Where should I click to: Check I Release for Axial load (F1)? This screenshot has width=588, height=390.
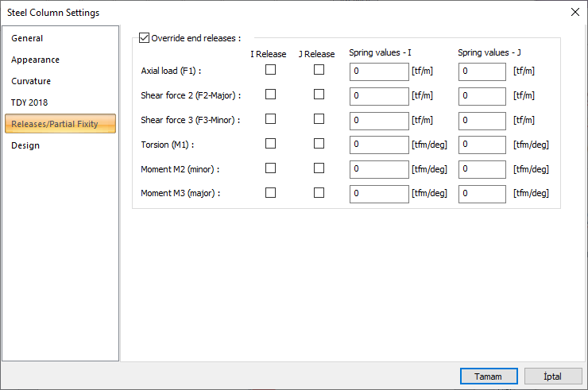(271, 70)
